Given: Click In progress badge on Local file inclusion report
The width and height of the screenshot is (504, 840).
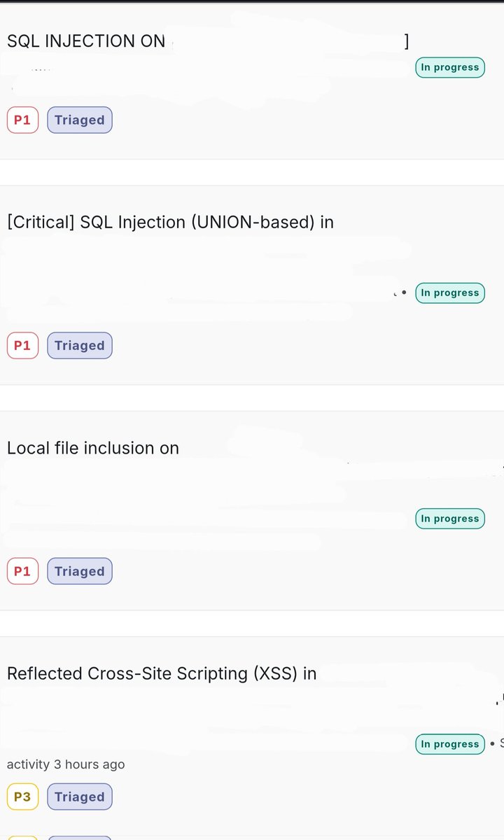Looking at the screenshot, I should (450, 519).
